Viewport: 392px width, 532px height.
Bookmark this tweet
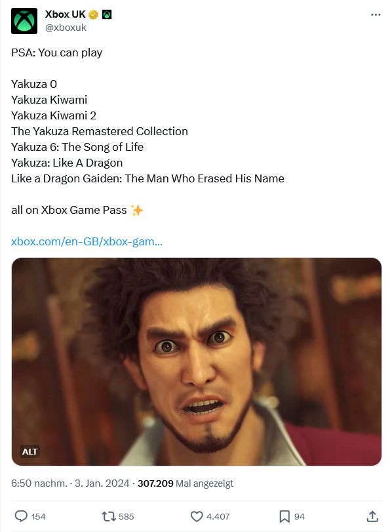point(284,516)
